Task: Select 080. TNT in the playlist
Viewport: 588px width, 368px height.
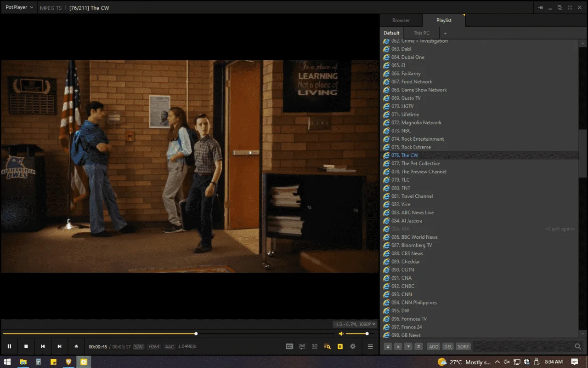Action: coord(479,188)
